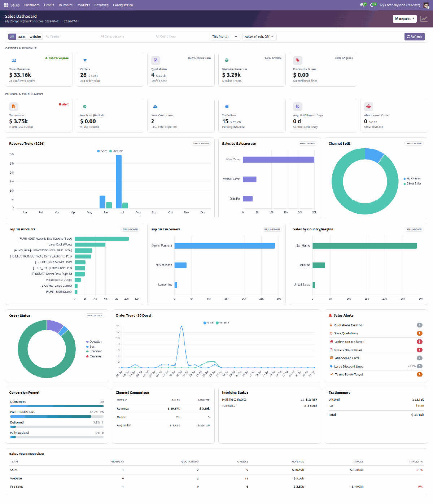Image resolution: width=433 pixels, height=504 pixels.
Task: Click the Confirmed Orders funnel progress bar
Action: [57, 417]
